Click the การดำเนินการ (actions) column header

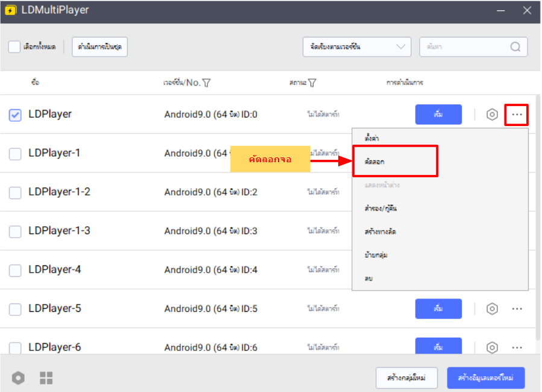[405, 83]
